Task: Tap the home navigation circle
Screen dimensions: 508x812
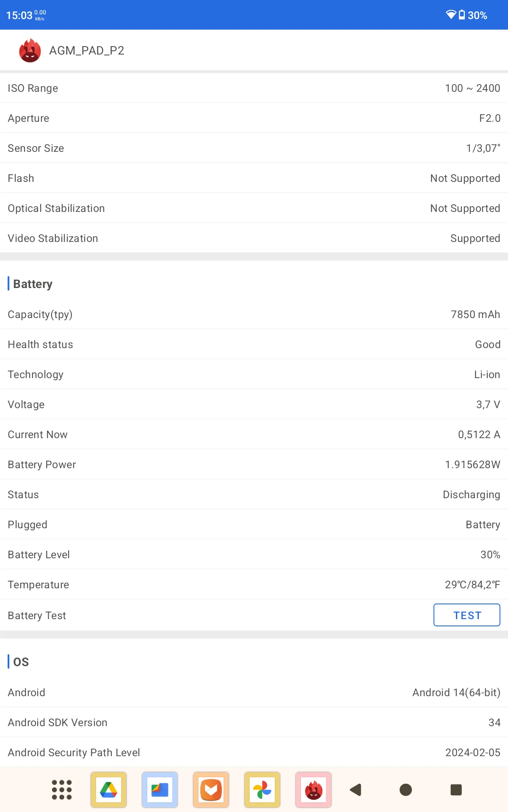Action: [x=406, y=790]
